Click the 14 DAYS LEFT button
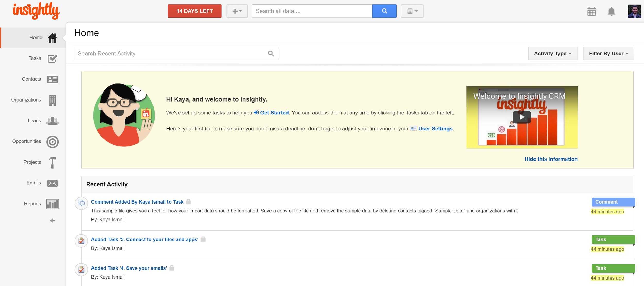Viewport: 644px width, 286px height. 194,11
